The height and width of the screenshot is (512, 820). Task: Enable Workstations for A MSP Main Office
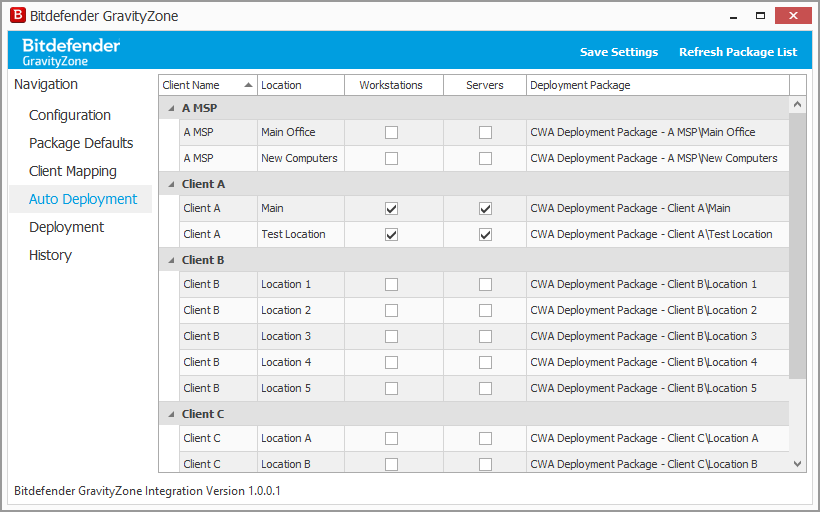pyautogui.click(x=391, y=132)
